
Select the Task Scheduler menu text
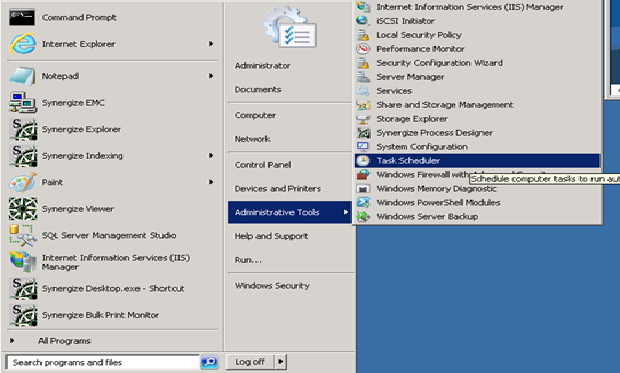(408, 161)
